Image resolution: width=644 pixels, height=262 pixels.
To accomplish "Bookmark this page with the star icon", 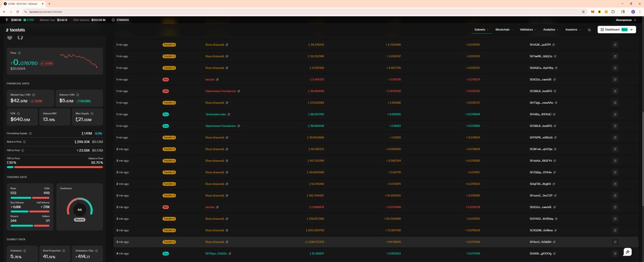I will coord(583,11).
